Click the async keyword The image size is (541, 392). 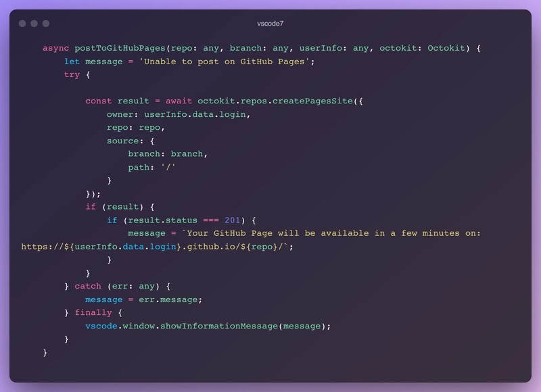click(x=55, y=49)
